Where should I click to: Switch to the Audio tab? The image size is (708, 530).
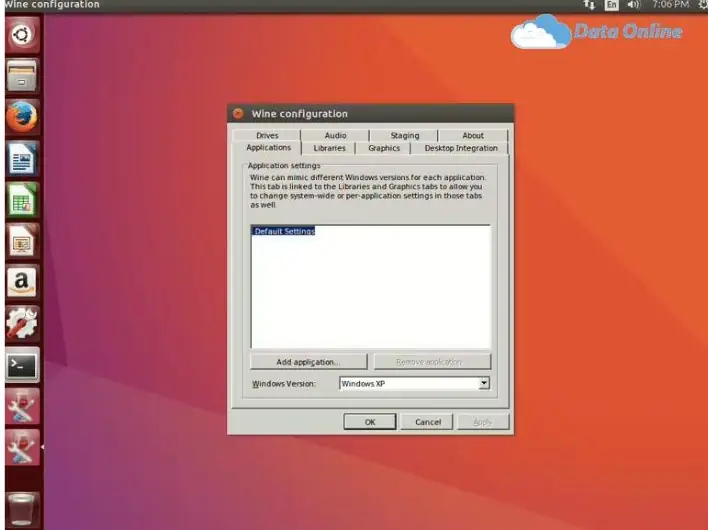(x=335, y=135)
